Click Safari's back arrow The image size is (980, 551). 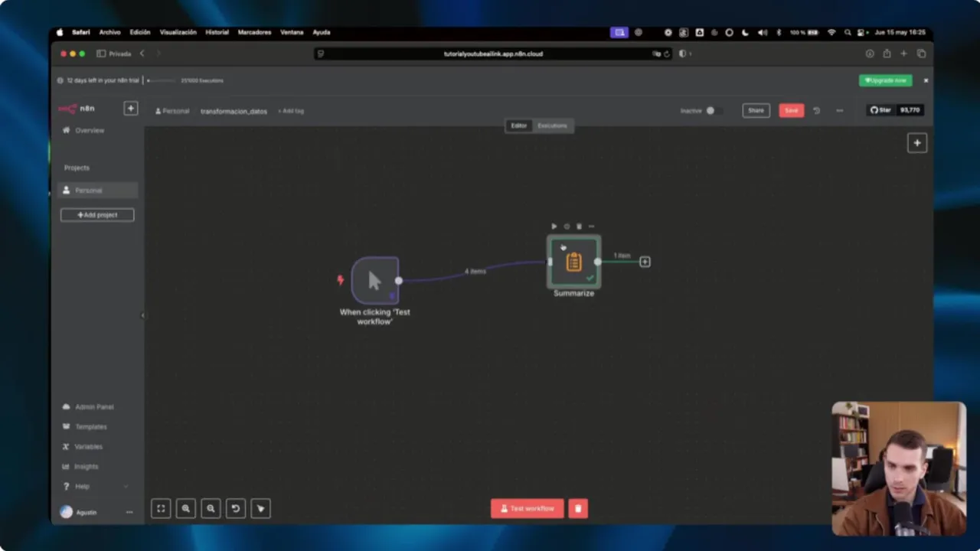[x=142, y=54]
